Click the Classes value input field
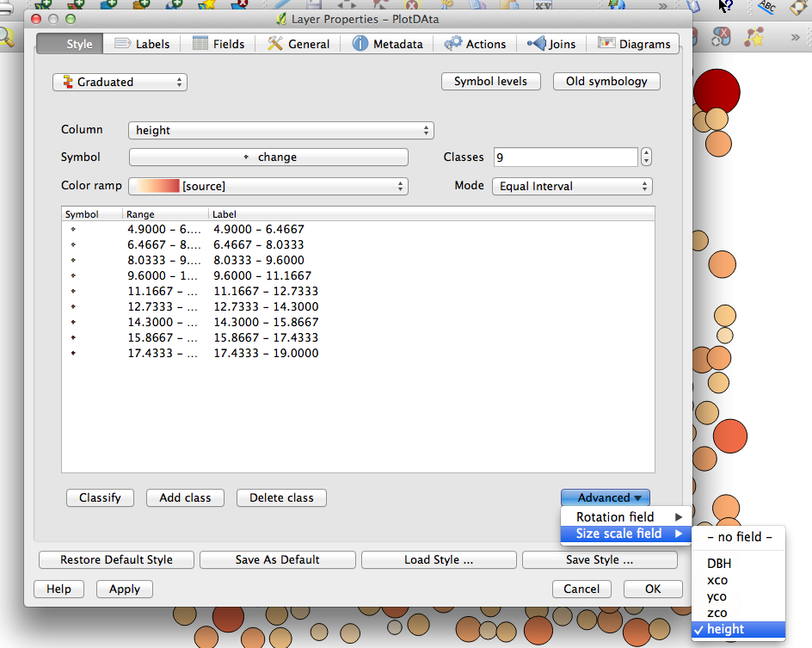This screenshot has width=812, height=648. click(563, 157)
